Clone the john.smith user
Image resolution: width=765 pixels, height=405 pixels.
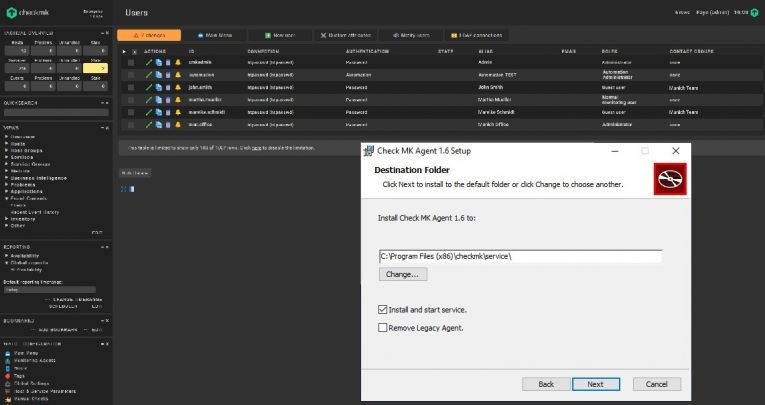tap(159, 87)
